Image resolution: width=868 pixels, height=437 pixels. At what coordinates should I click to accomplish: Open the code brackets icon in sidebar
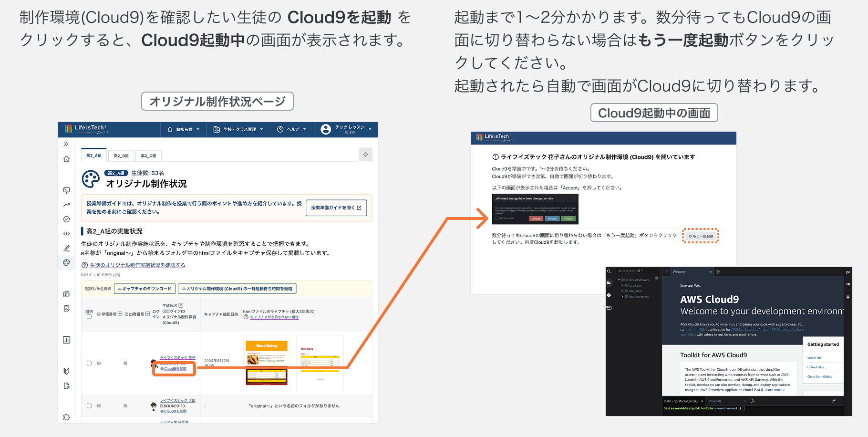[x=66, y=234]
